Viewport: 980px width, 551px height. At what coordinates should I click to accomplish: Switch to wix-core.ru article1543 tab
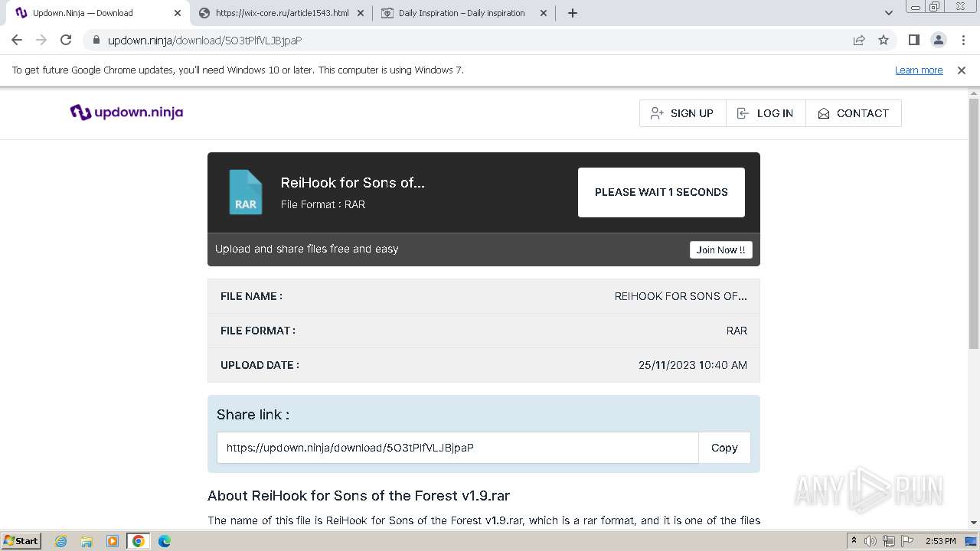282,13
